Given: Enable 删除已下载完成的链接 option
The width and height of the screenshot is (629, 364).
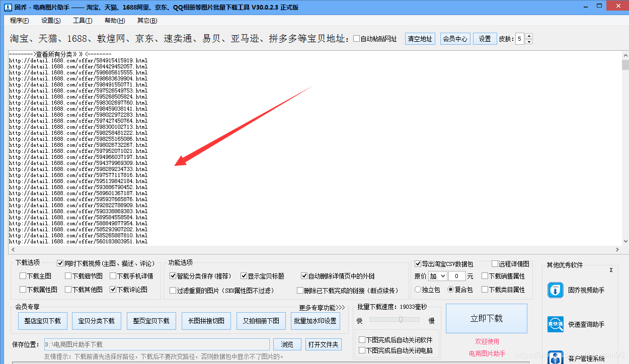Looking at the screenshot, I should coord(300,291).
